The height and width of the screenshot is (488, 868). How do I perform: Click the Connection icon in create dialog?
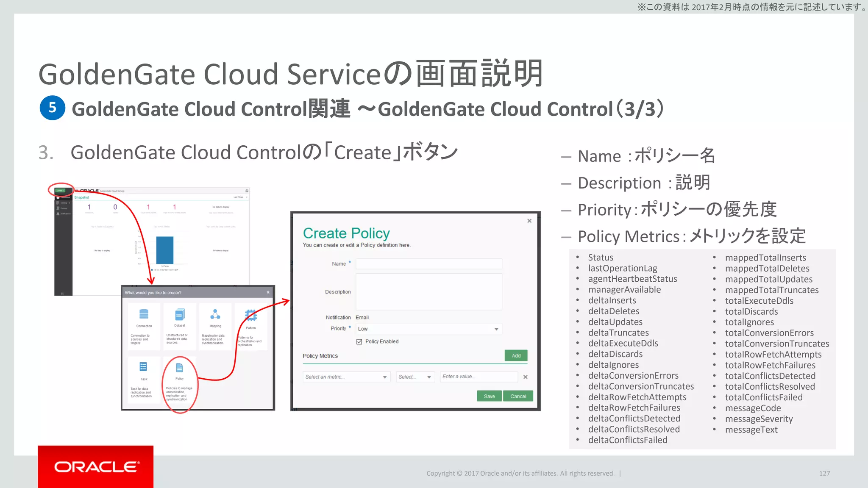(144, 314)
